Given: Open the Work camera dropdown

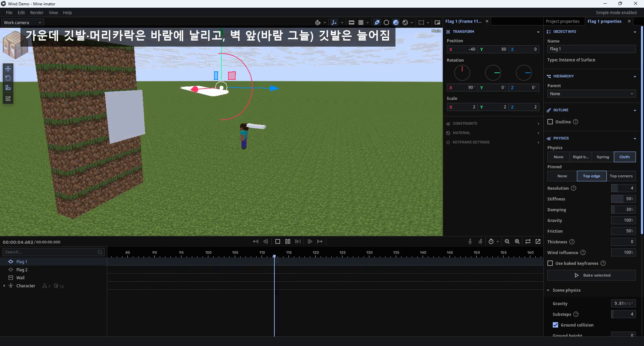Looking at the screenshot, I should (x=22, y=22).
